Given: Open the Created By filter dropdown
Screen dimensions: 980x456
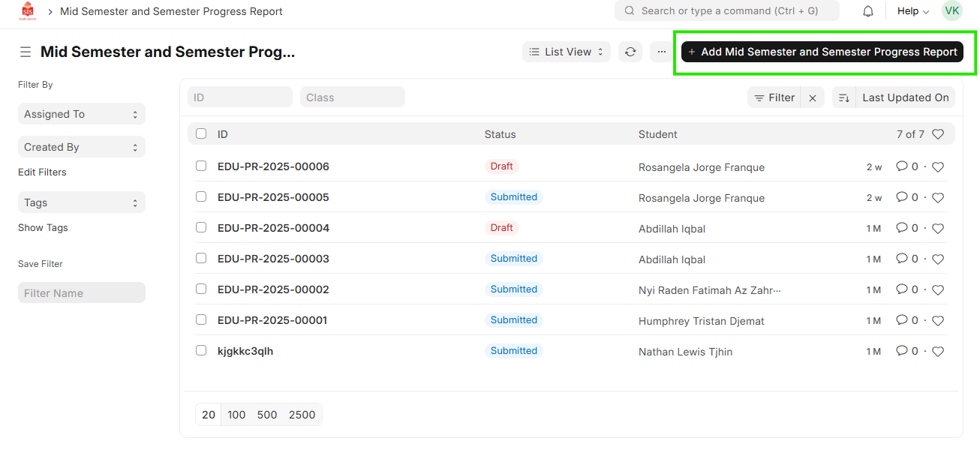Looking at the screenshot, I should (x=81, y=147).
